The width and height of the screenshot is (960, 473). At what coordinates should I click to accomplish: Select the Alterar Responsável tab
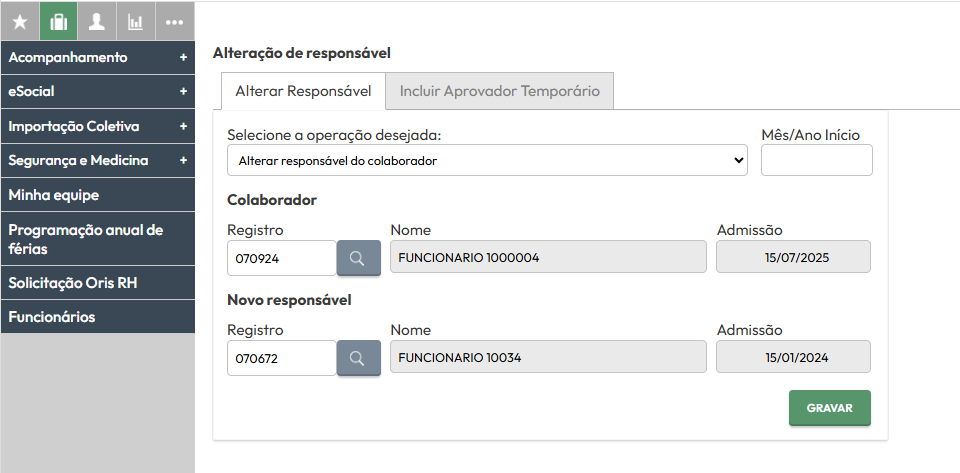pos(303,91)
